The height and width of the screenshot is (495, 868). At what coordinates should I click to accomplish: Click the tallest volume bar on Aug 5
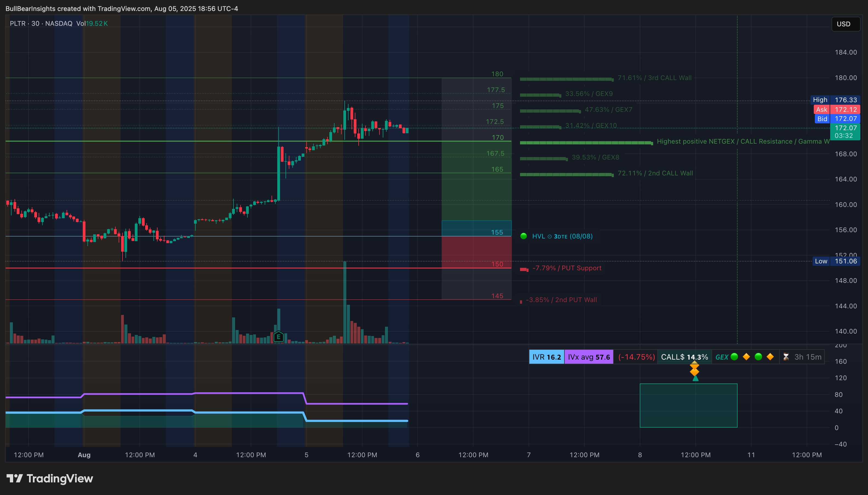[x=345, y=302]
